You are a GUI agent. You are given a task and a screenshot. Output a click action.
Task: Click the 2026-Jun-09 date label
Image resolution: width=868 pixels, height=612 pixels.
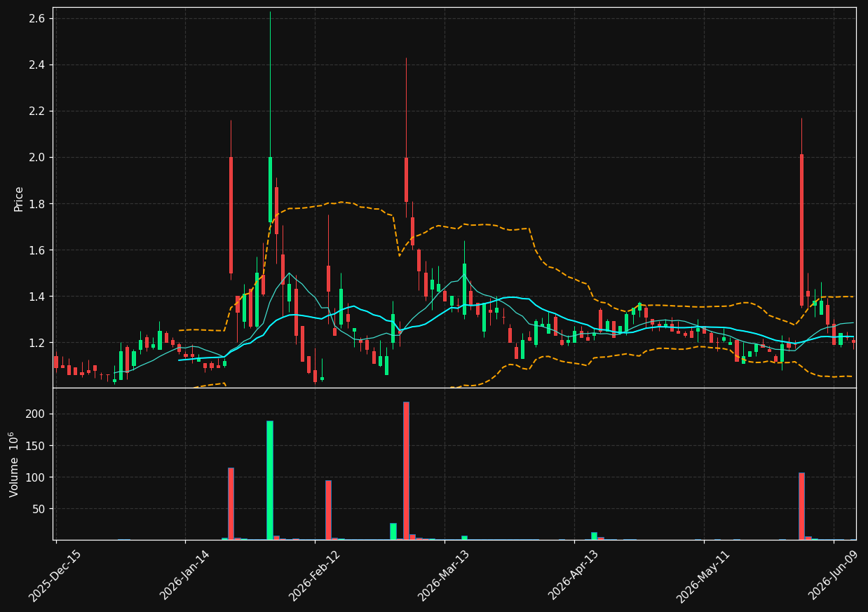[834, 576]
